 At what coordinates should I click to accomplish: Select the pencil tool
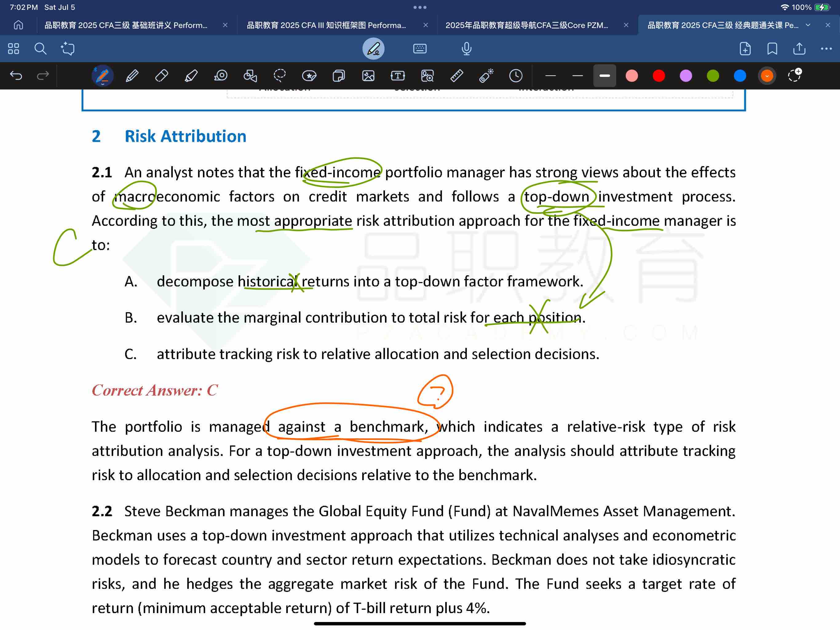[x=132, y=76]
